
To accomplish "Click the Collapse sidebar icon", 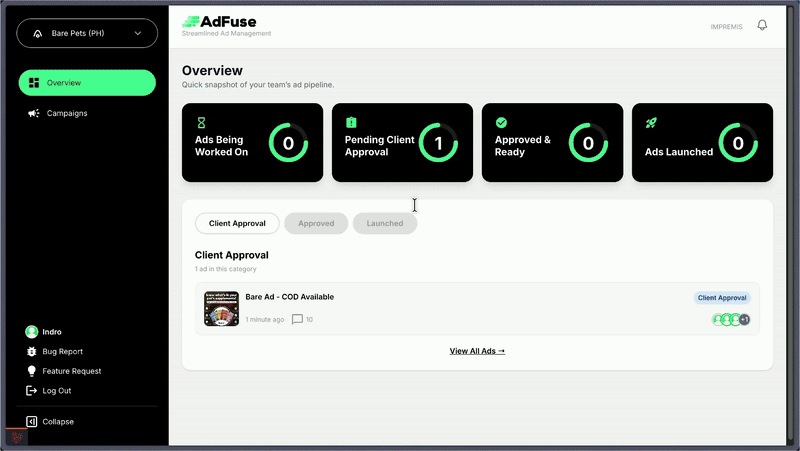I will click(x=32, y=422).
